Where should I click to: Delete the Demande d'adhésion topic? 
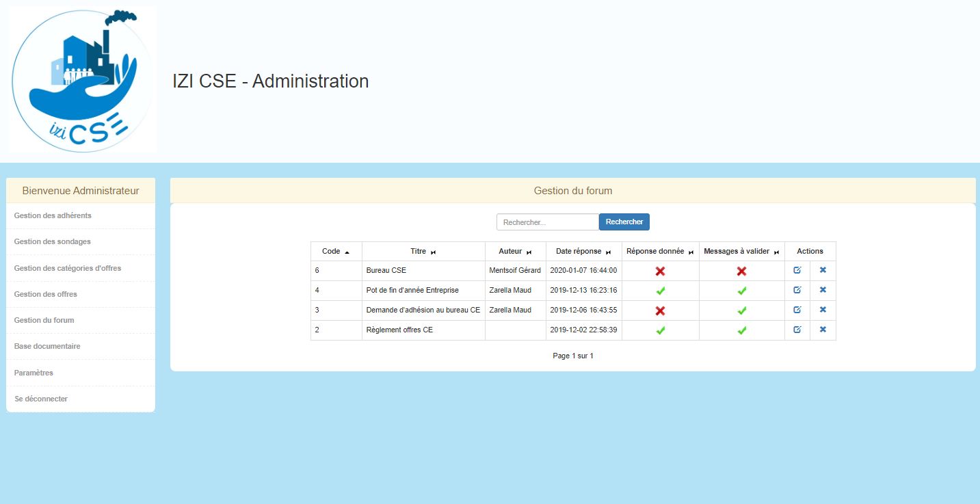click(823, 310)
